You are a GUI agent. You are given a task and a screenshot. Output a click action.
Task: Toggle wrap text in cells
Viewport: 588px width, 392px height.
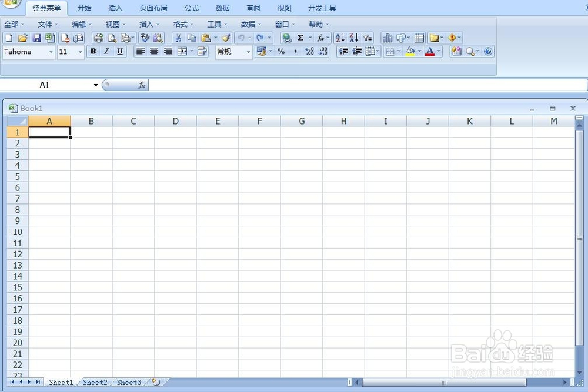[x=202, y=52]
